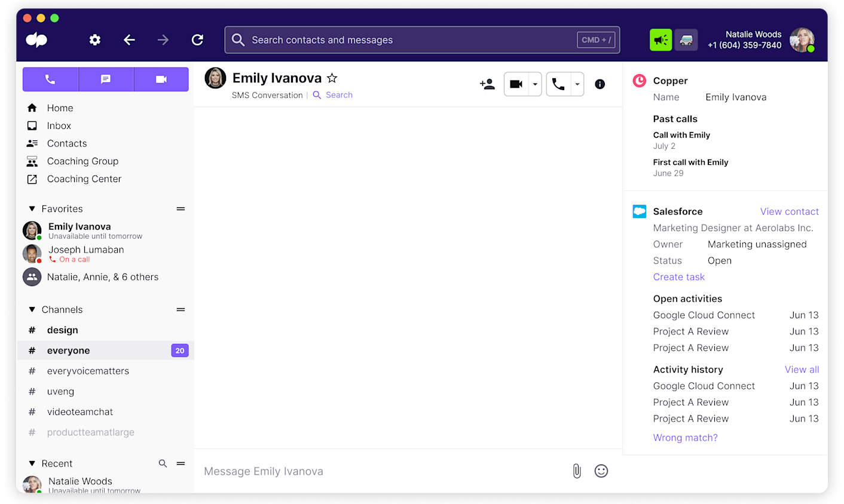
Task: Open settings gear in top bar
Action: pos(95,40)
